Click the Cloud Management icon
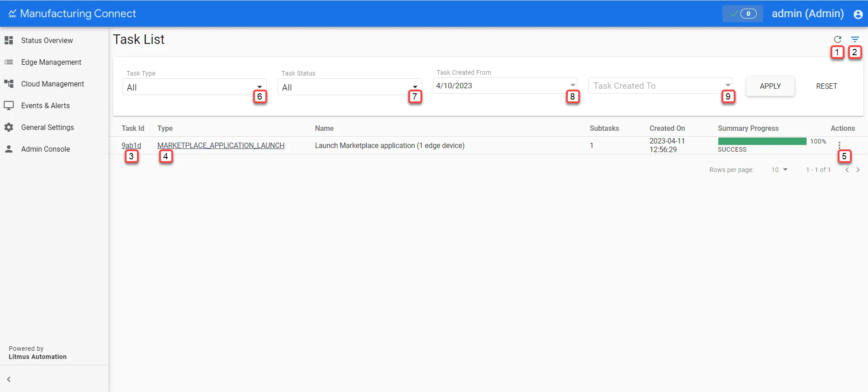868x392 pixels. [9, 84]
